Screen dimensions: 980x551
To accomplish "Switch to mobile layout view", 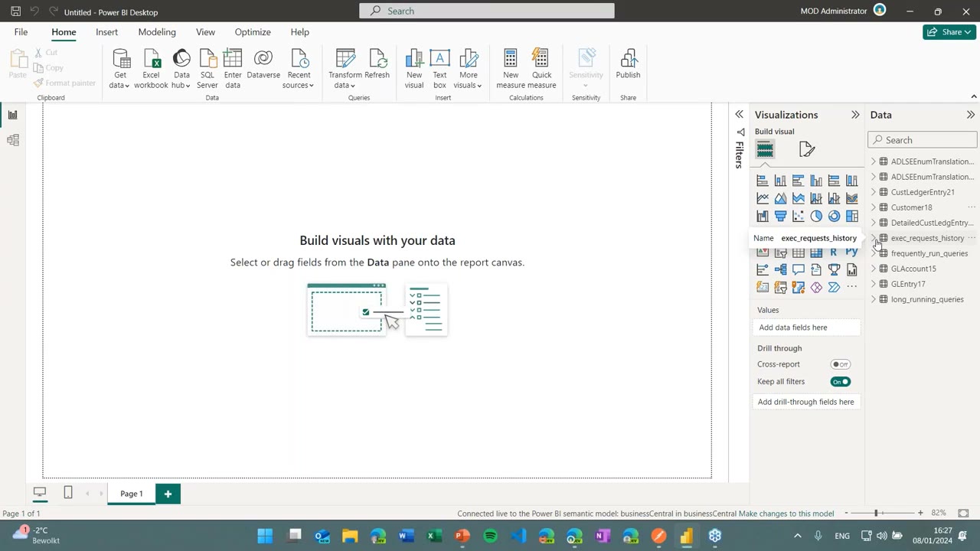I will 68,493.
